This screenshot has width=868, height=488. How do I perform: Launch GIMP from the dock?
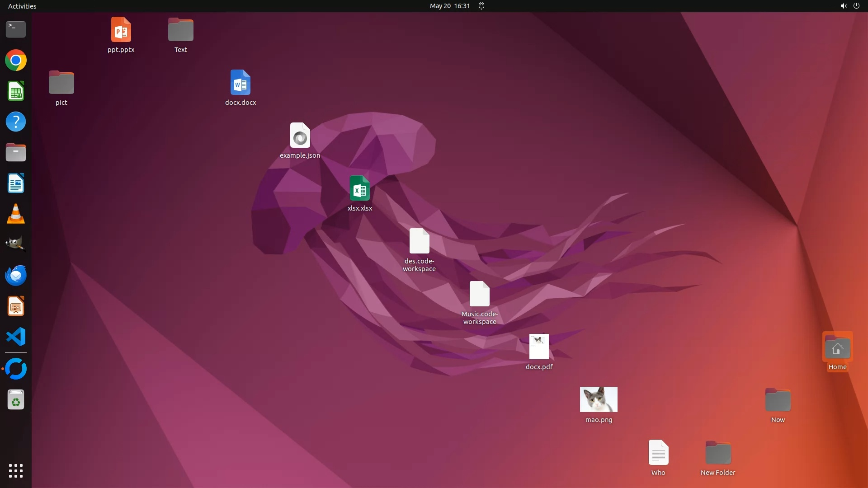(x=16, y=244)
